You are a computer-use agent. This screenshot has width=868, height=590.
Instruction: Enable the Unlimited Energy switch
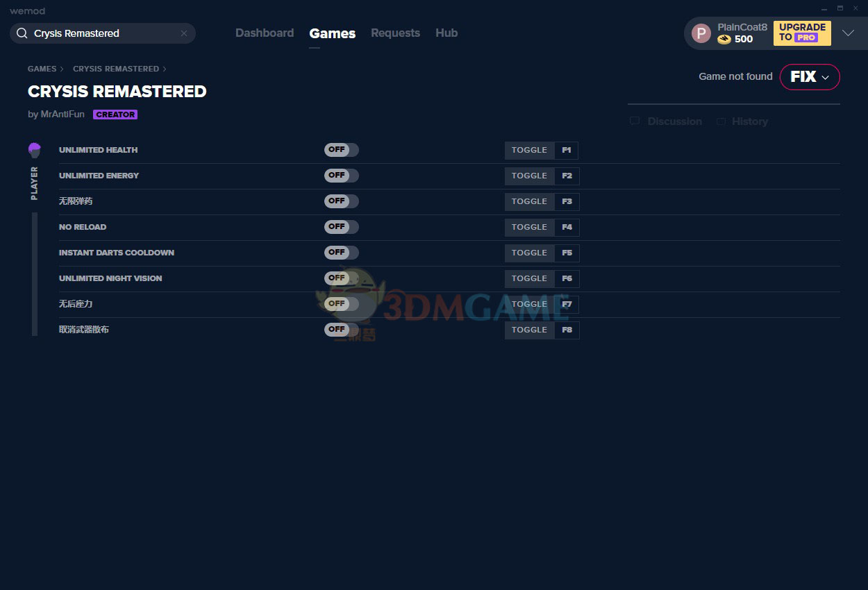point(342,176)
